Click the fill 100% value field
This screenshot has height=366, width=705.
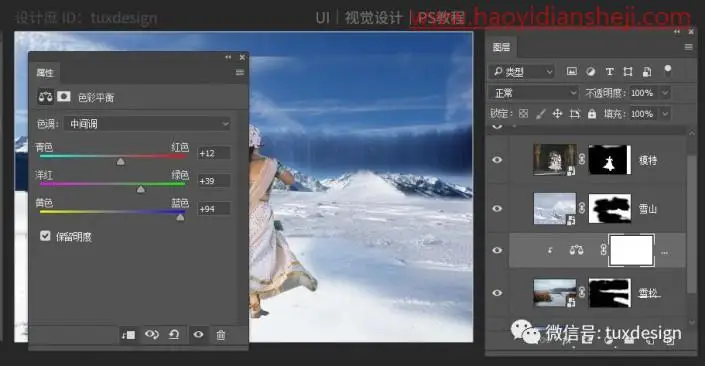tap(644, 114)
